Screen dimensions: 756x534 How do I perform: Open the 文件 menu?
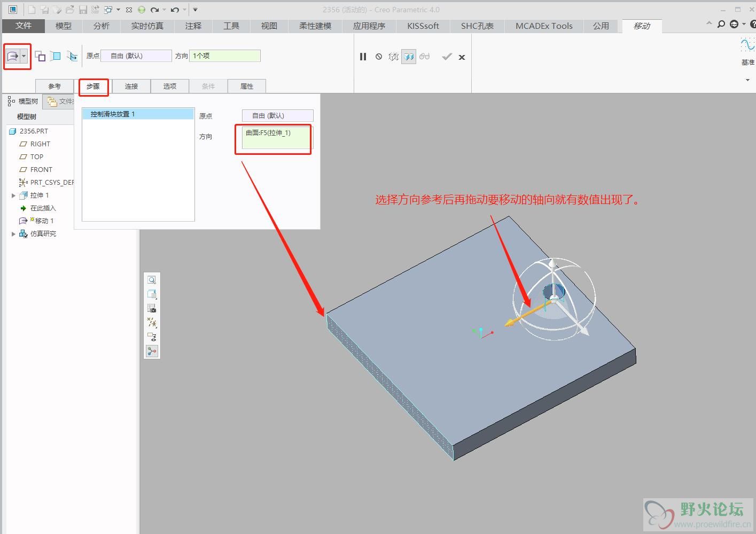pos(24,26)
